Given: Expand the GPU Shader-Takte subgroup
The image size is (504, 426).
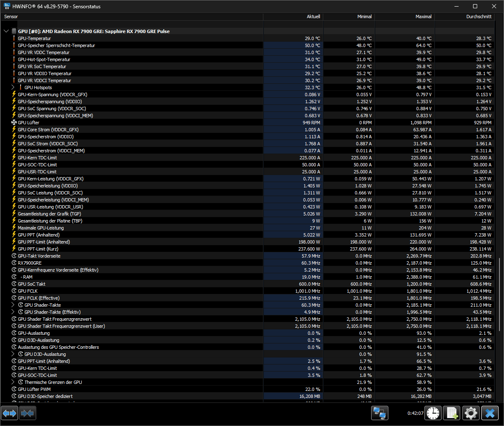Looking at the screenshot, I should coord(13,305).
